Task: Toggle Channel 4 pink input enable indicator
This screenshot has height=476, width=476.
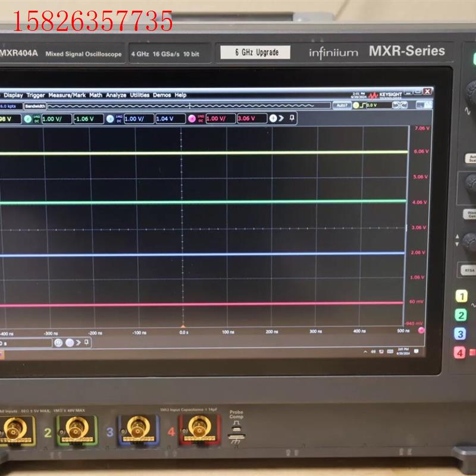Action: (192, 118)
